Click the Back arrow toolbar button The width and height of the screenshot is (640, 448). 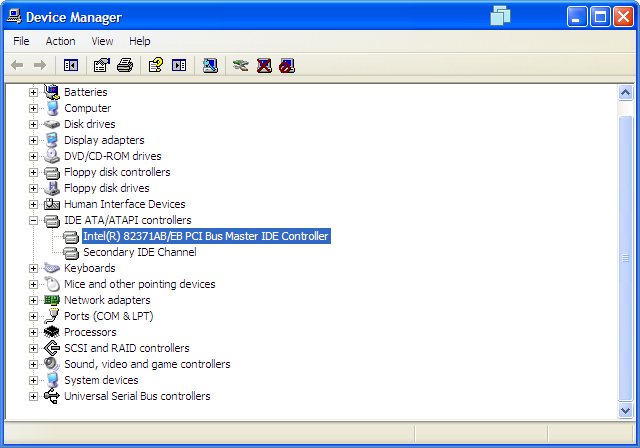(17, 65)
